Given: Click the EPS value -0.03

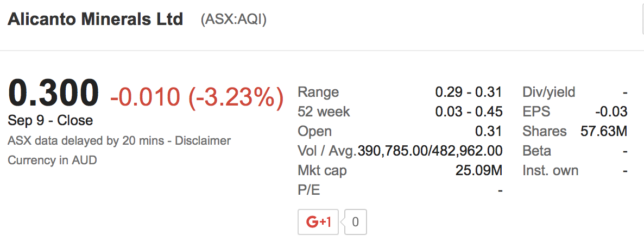Looking at the screenshot, I should pyautogui.click(x=611, y=112).
